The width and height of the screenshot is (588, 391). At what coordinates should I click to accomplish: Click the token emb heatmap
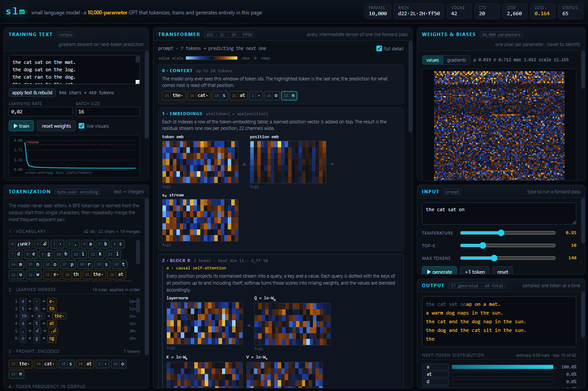tap(200, 162)
